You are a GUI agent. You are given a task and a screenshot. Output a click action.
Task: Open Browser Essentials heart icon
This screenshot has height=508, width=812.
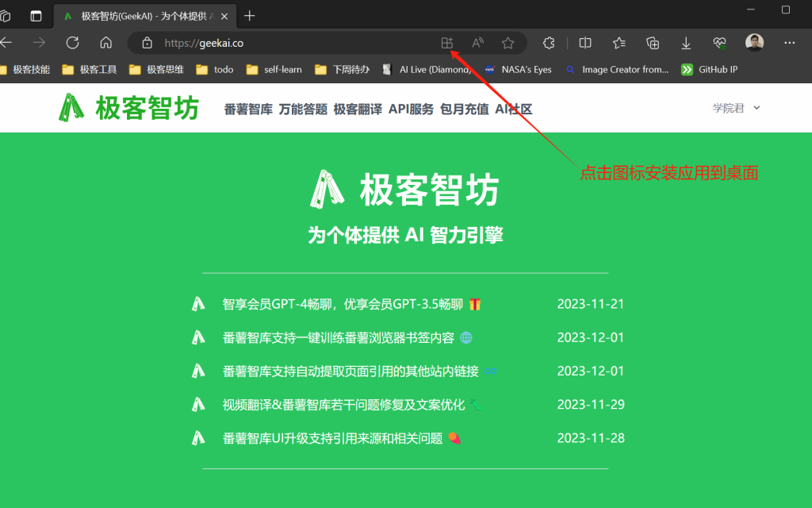point(719,43)
